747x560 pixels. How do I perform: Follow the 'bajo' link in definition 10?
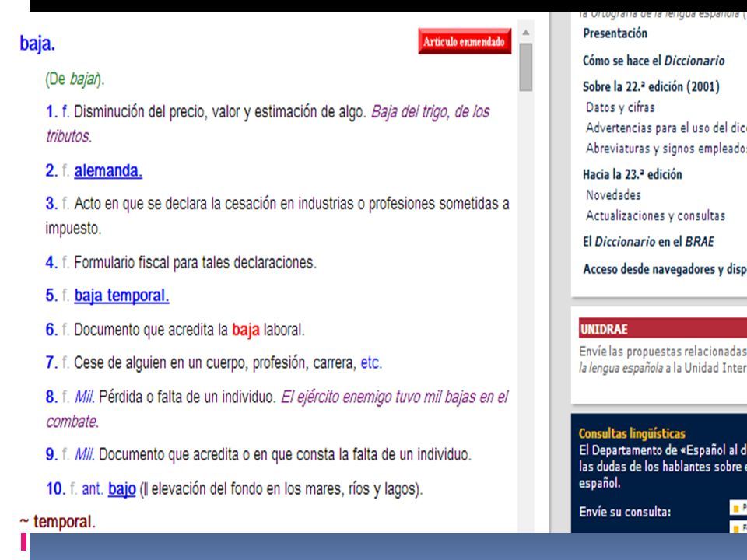(x=122, y=488)
